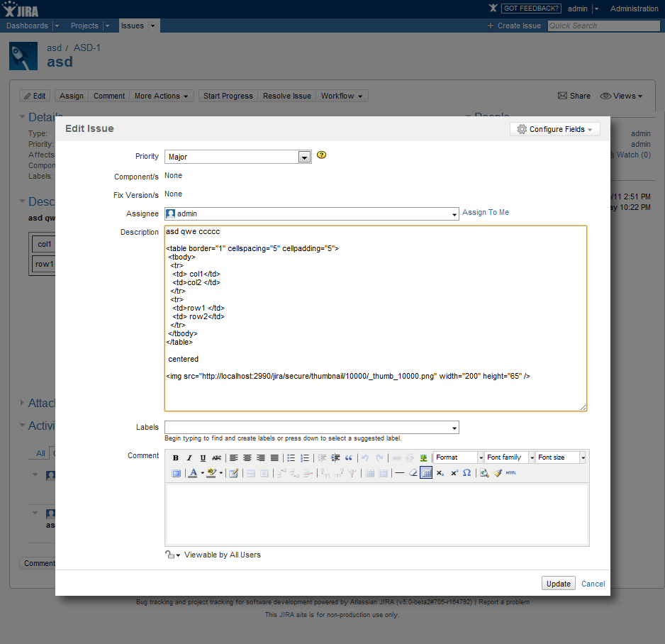This screenshot has width=665, height=644.
Task: Open the Configure Fields dropdown
Action: [x=555, y=129]
